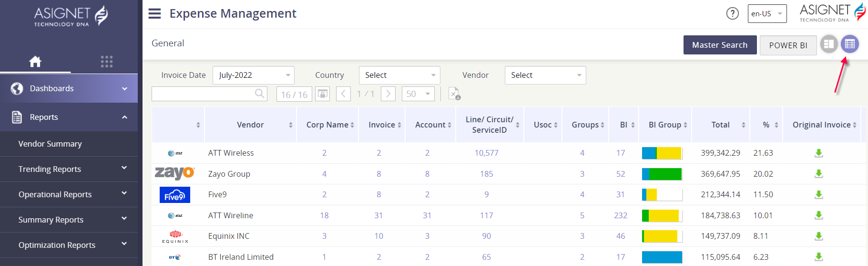Download original invoice for Five9

coord(819,194)
